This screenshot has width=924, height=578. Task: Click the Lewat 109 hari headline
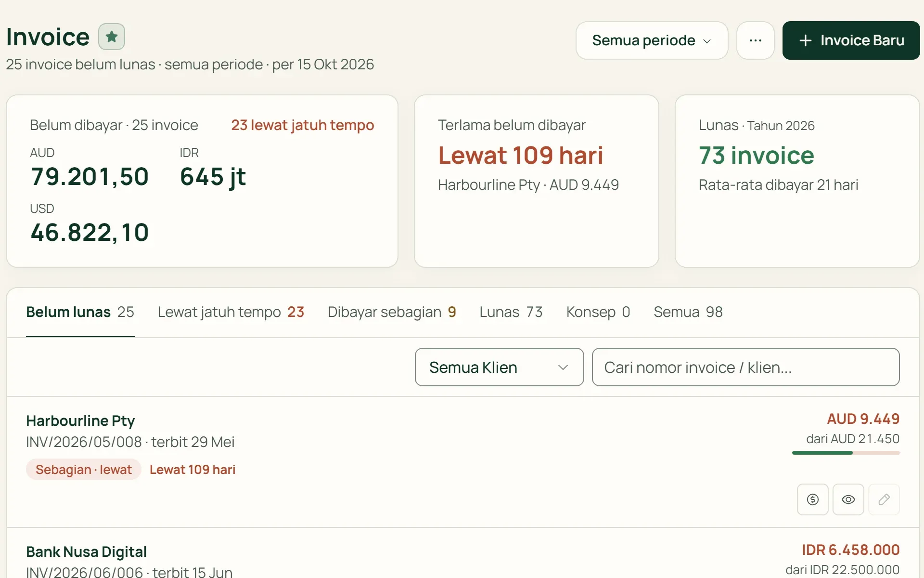(x=521, y=155)
